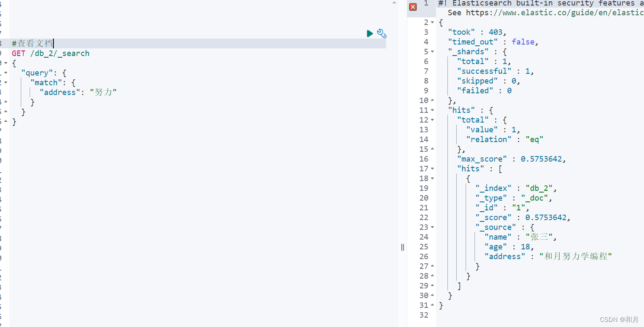
Task: Click the red error badge on line 1
Action: (413, 7)
